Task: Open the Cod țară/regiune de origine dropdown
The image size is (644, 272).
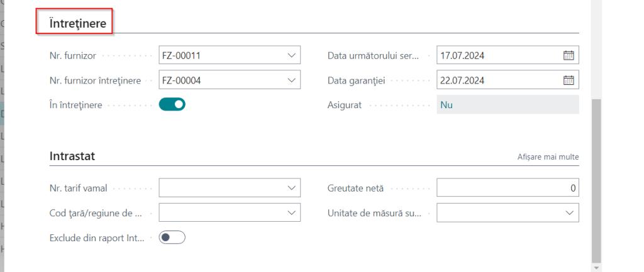Action: click(291, 213)
